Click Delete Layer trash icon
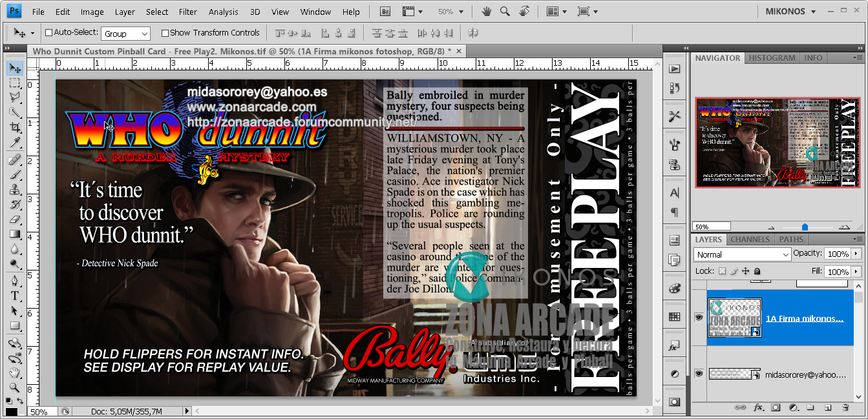The height and width of the screenshot is (419, 868). coord(845,408)
